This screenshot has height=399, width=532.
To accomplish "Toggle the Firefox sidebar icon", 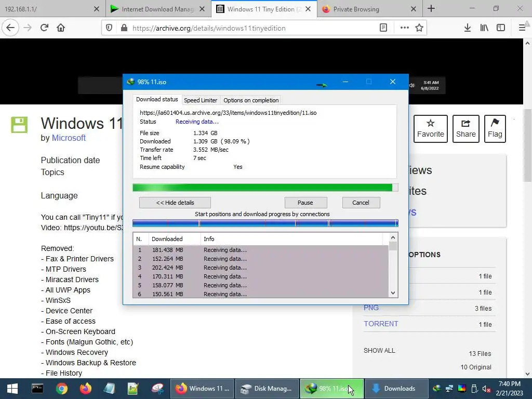I will click(x=501, y=28).
